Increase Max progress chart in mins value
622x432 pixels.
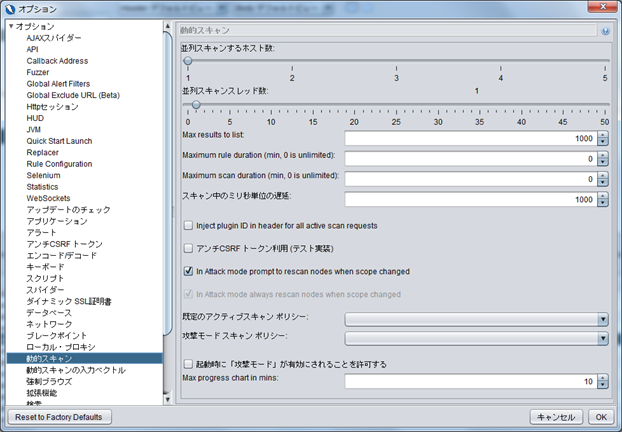603,378
